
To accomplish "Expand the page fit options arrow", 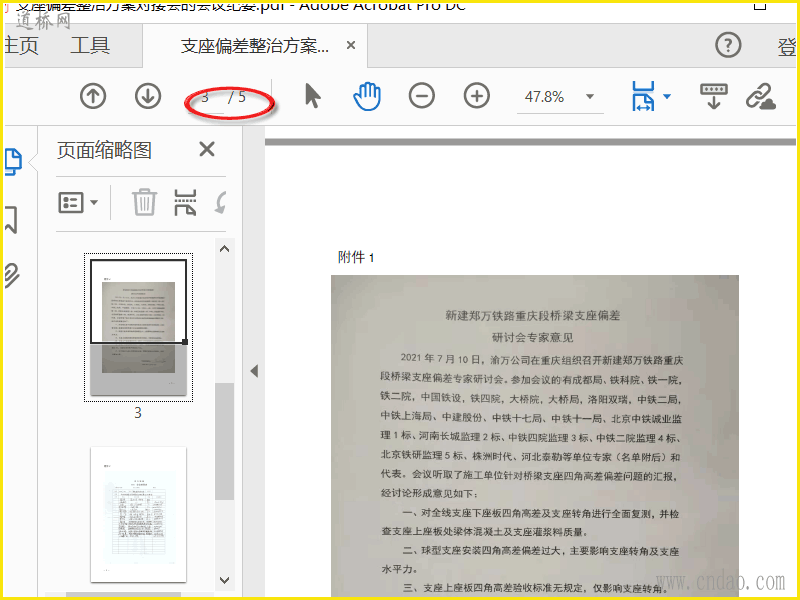I will 666,96.
